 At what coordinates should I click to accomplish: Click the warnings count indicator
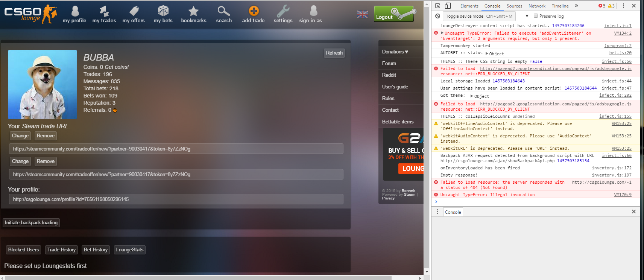click(x=611, y=6)
